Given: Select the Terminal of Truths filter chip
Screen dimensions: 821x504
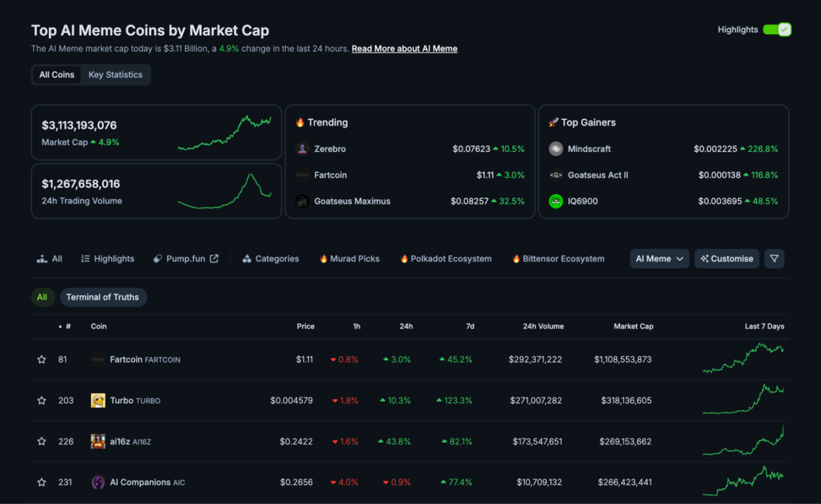Looking at the screenshot, I should (x=103, y=297).
